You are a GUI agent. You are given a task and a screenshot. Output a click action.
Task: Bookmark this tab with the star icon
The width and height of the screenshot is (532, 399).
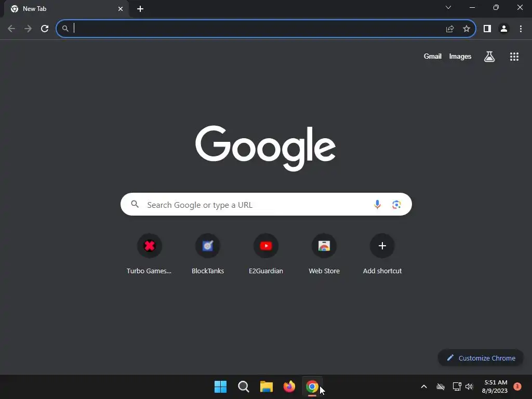[467, 29]
